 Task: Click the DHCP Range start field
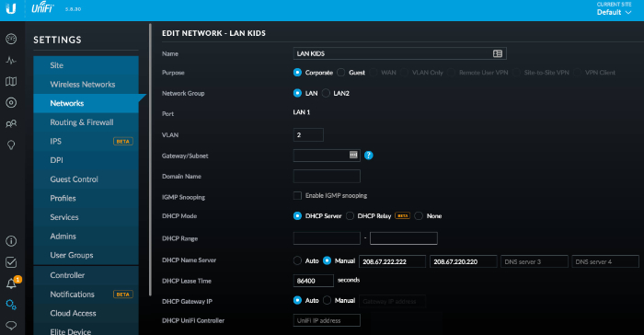click(327, 238)
